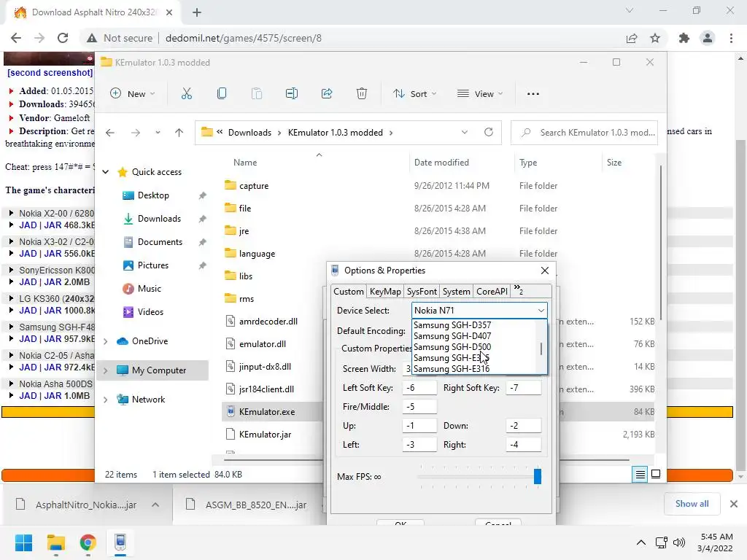Switch to the System tab

click(456, 292)
